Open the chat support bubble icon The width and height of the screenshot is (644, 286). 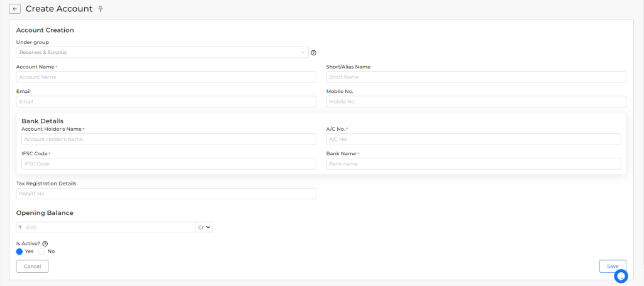(x=621, y=276)
